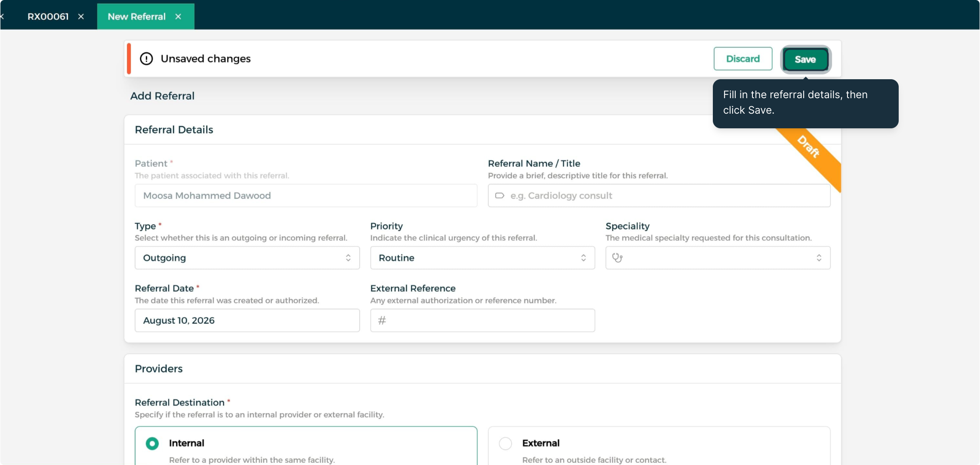This screenshot has height=465, width=980.
Task: Click the stethoscope icon in Speciality field
Action: [x=617, y=258]
